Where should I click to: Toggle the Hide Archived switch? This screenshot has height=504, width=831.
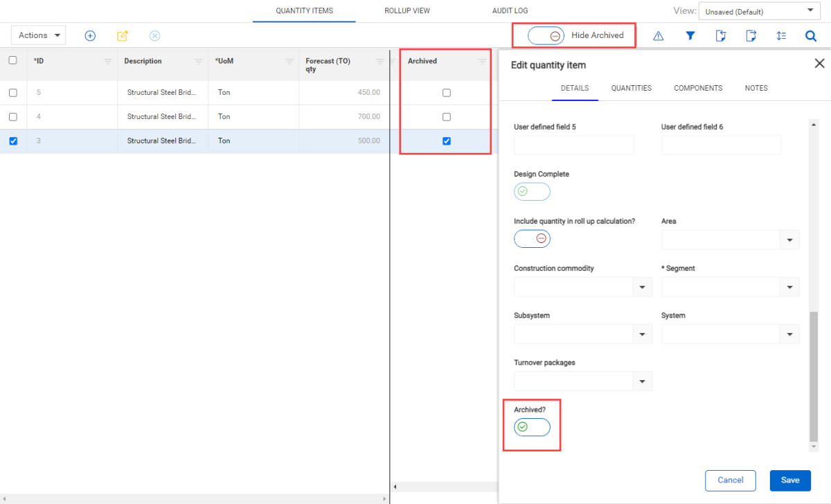[x=546, y=35]
